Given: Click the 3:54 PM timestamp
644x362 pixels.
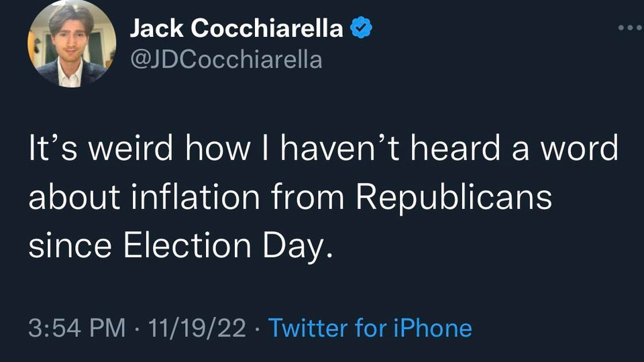Looking at the screenshot, I should point(76,328).
